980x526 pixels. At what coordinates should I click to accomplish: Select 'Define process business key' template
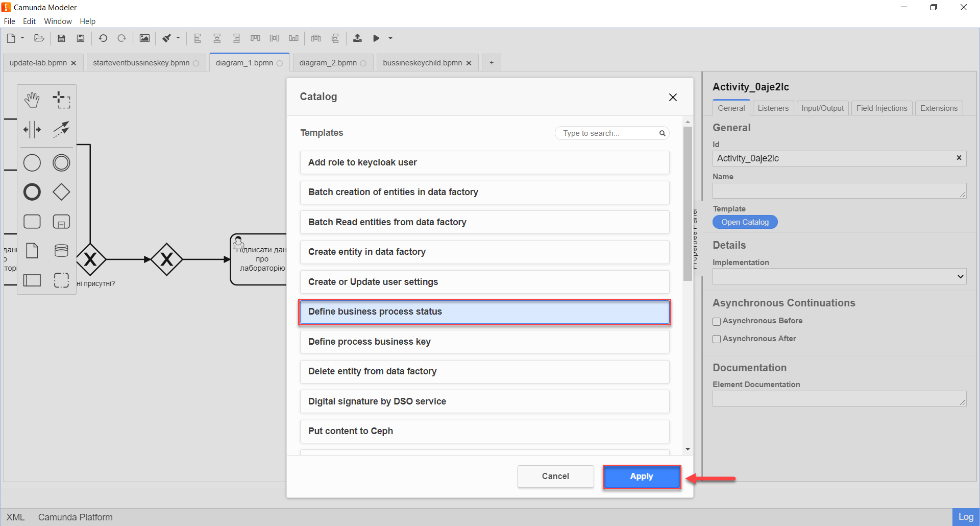coord(484,342)
